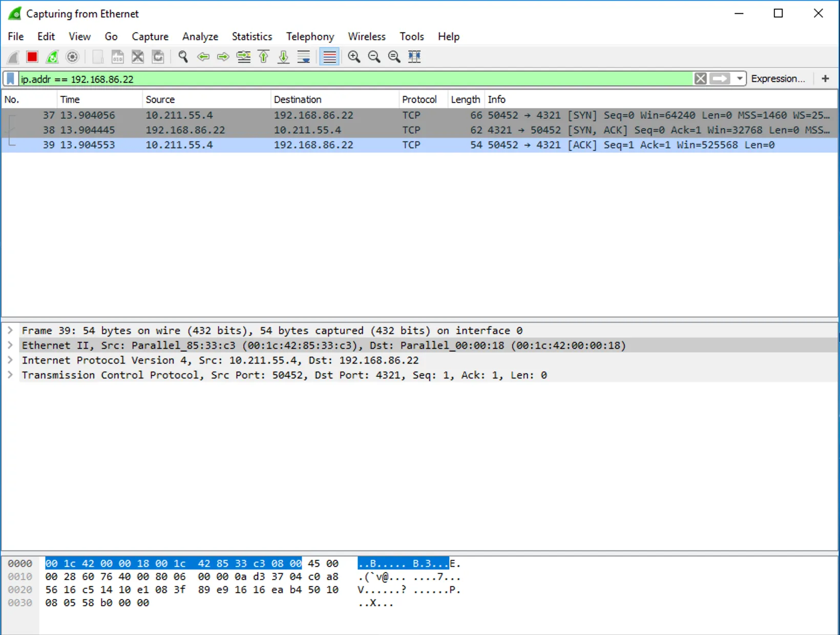Open capture options gear icon

pos(73,57)
